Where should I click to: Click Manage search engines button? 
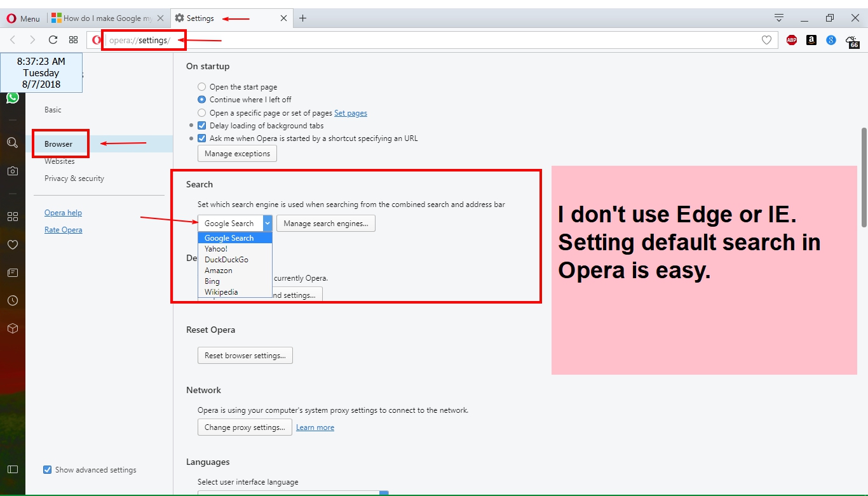coord(326,224)
